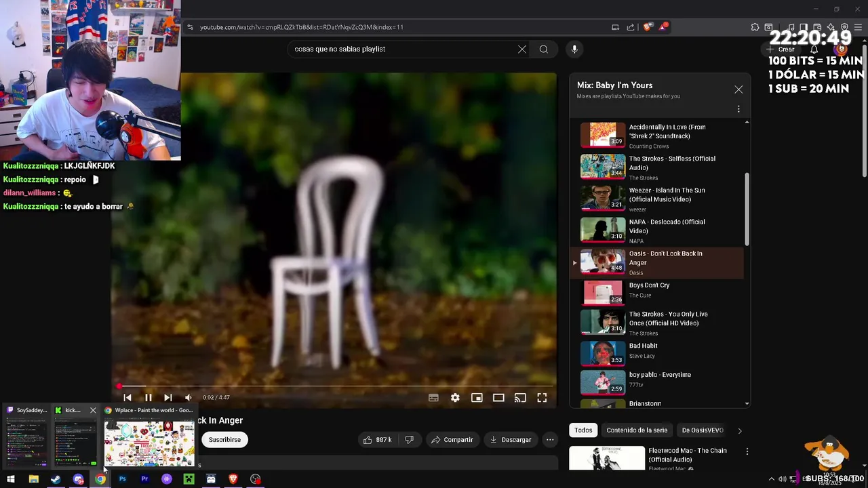
Task: Like the video with 887 k
Action: pos(377,440)
